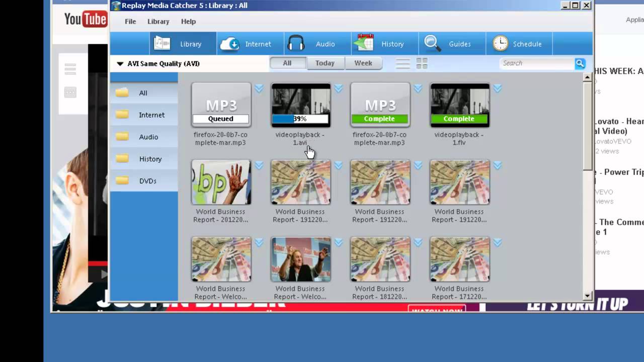Click the 39% conversion progress bar
Screen dimensions: 644x362
click(300, 119)
